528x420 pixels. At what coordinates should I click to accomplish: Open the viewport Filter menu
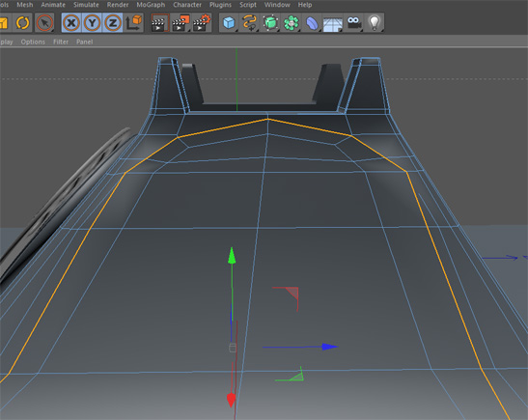tap(61, 42)
